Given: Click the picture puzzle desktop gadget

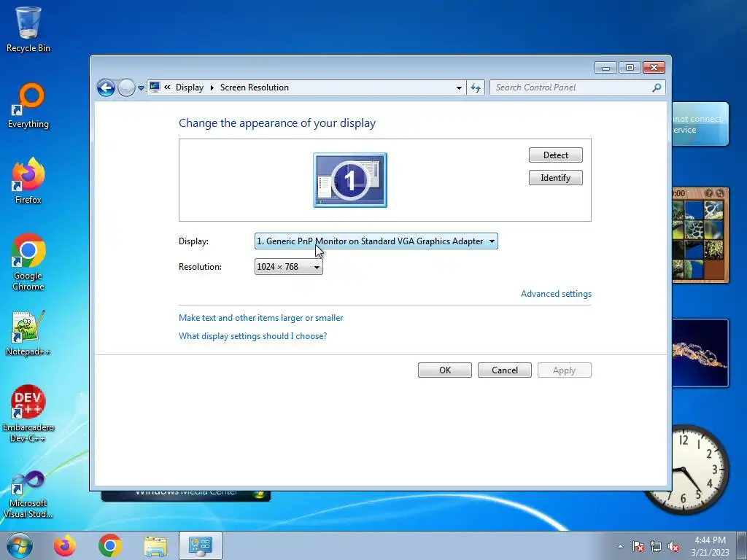Looking at the screenshot, I should [x=700, y=236].
